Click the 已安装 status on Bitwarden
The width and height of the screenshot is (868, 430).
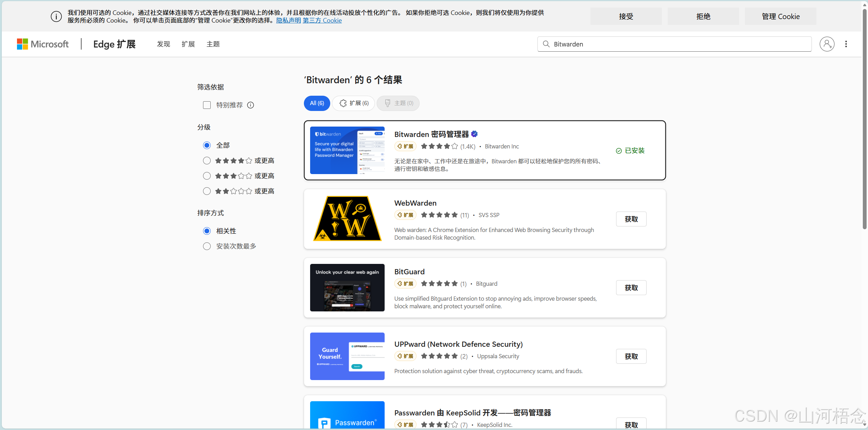[x=630, y=150]
